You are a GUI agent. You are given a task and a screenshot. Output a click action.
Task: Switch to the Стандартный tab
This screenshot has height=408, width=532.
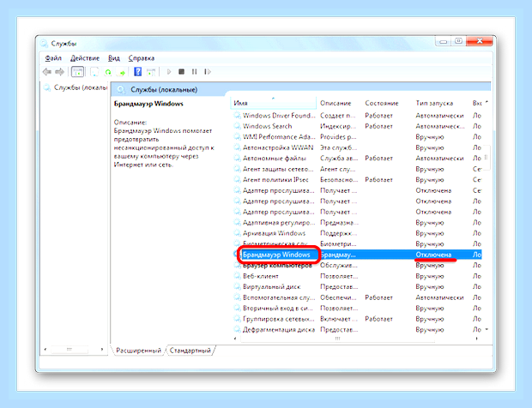190,351
